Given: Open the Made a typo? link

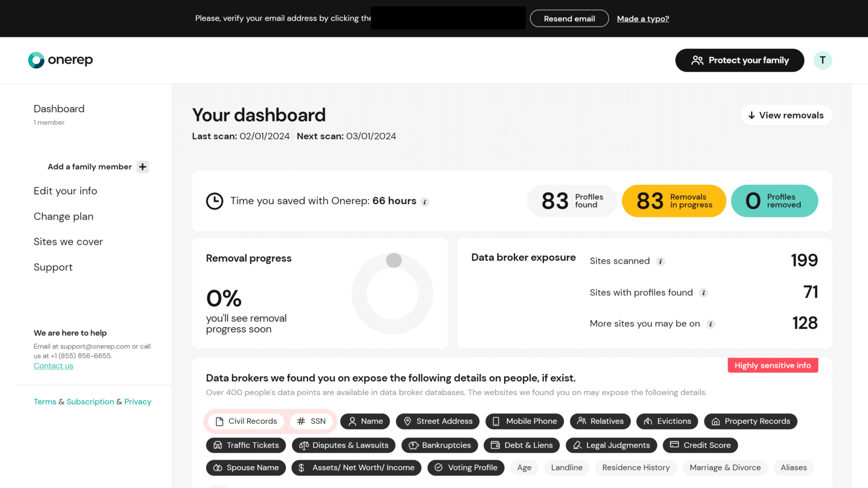Looking at the screenshot, I should [643, 19].
